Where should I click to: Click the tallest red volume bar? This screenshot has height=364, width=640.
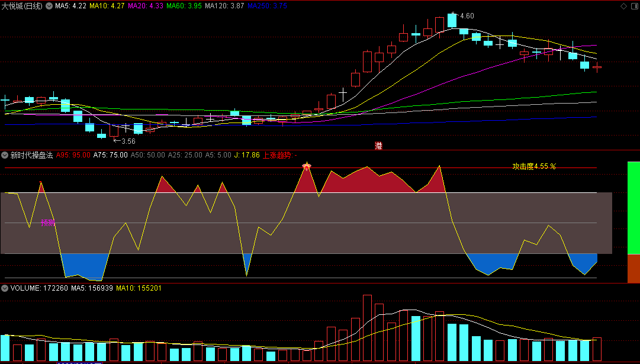click(367, 328)
